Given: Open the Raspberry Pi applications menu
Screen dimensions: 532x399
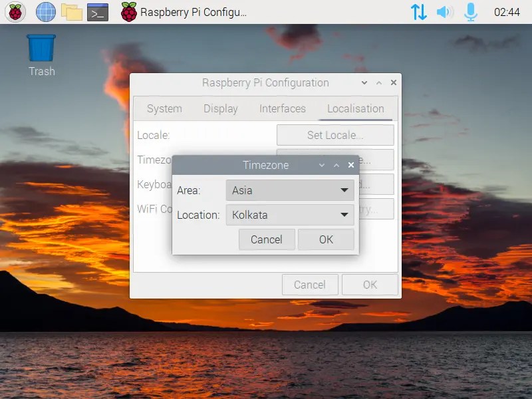Looking at the screenshot, I should (x=14, y=11).
